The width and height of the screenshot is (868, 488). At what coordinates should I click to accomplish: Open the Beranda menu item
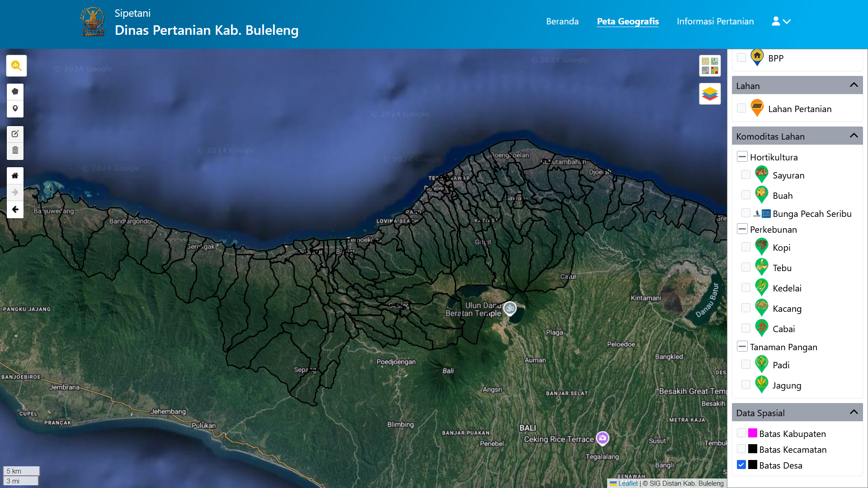click(x=562, y=21)
